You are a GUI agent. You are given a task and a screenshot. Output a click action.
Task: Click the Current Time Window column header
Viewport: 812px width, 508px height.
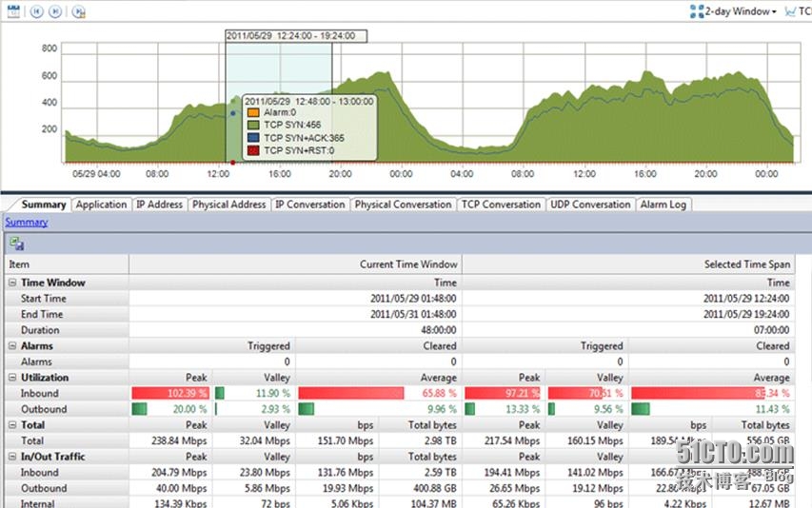click(295, 264)
